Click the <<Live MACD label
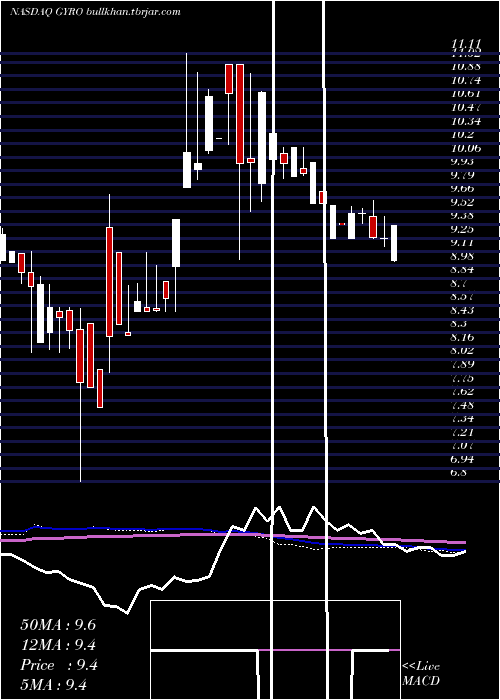 point(421,673)
